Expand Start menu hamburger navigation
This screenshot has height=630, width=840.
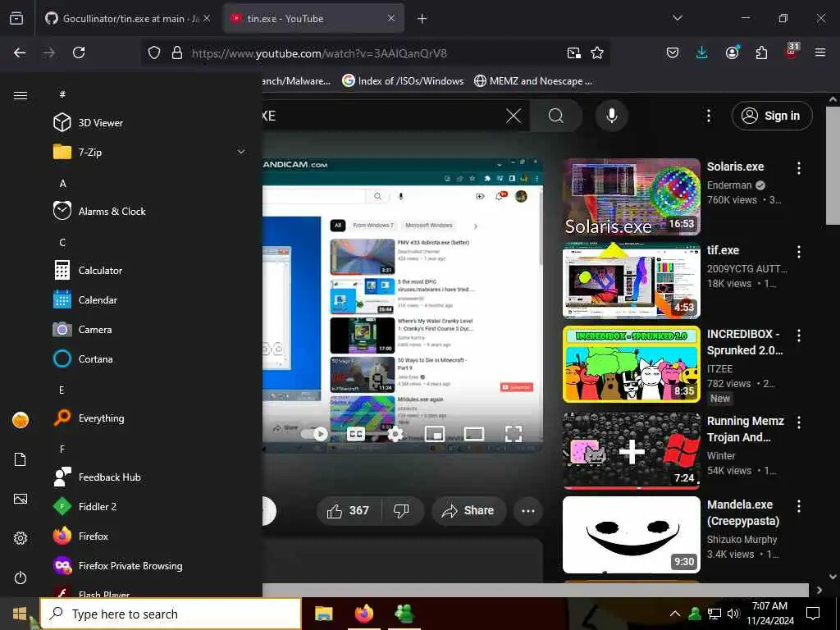(x=21, y=95)
